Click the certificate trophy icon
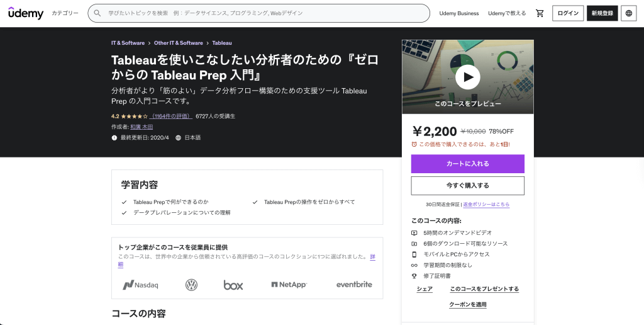Image resolution: width=644 pixels, height=325 pixels. (414, 276)
